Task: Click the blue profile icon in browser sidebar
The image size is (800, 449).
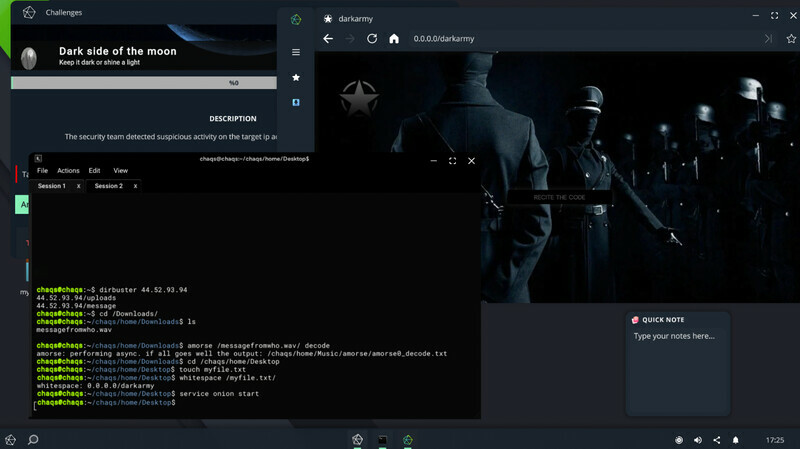Action: coord(296,102)
